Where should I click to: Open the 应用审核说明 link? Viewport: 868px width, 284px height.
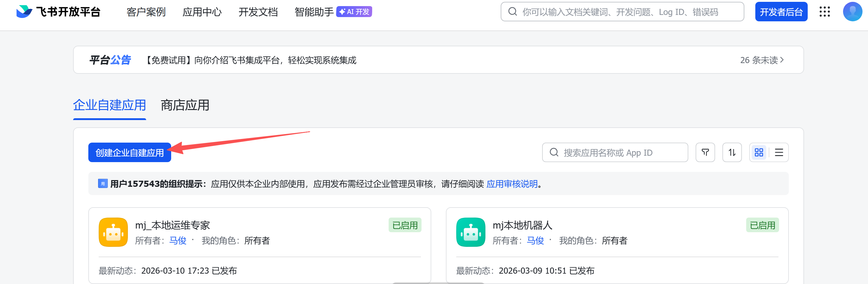point(512,184)
